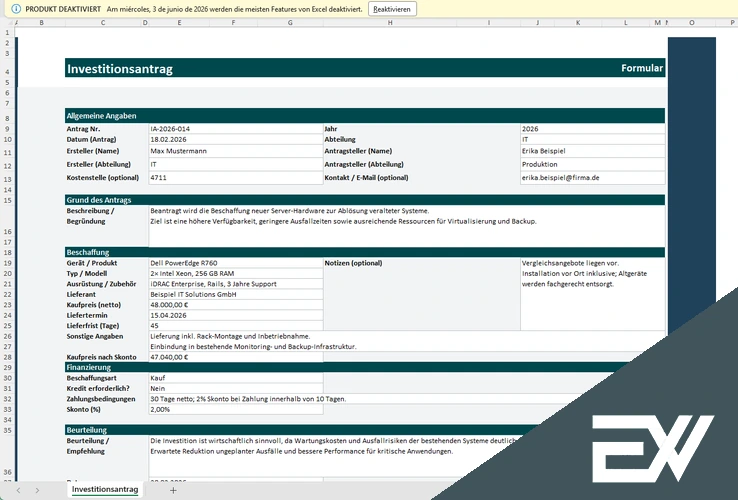
Task: Click the Produktion cell
Action: pyautogui.click(x=593, y=164)
